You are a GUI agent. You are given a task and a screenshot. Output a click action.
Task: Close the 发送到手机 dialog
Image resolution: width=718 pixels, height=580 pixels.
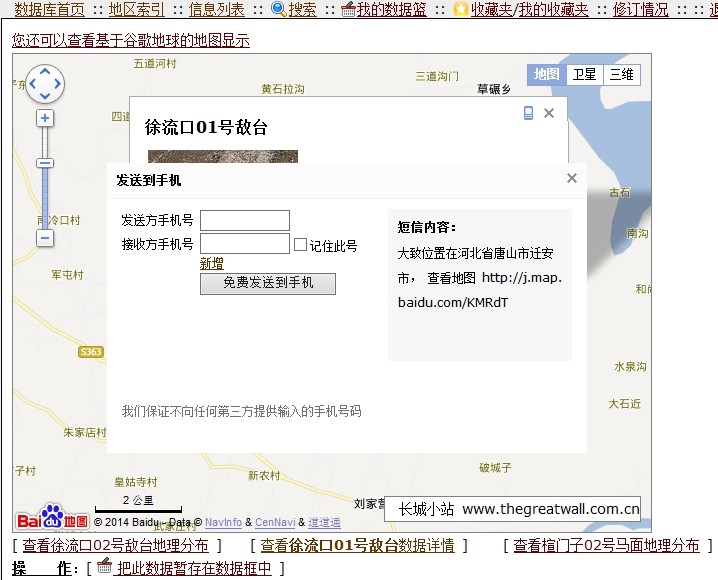pyautogui.click(x=571, y=178)
